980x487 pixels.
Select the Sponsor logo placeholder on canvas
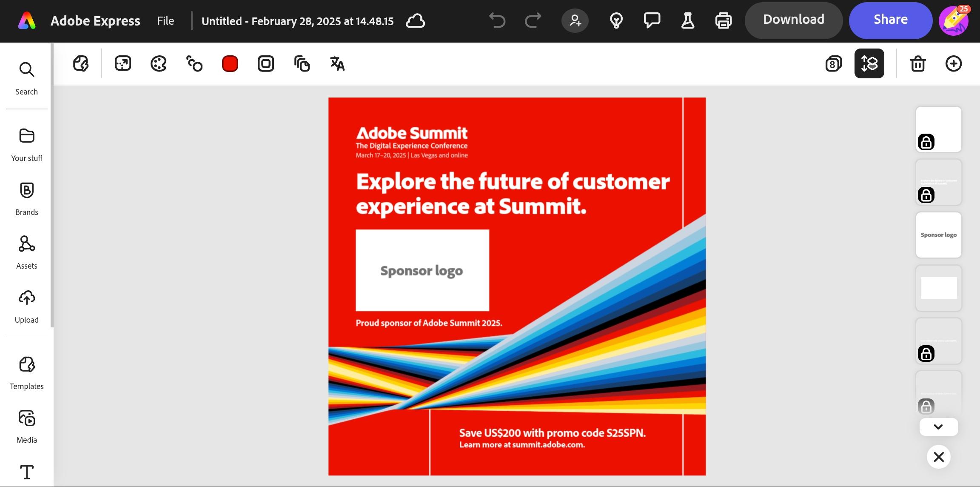coord(422,270)
